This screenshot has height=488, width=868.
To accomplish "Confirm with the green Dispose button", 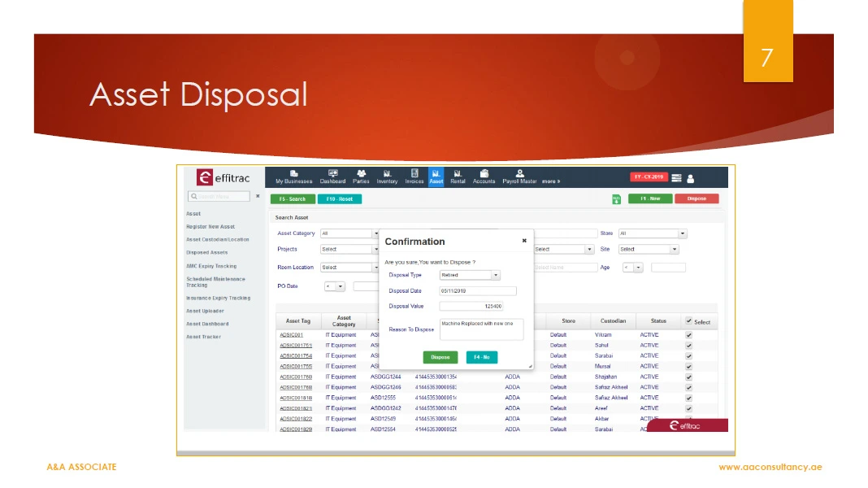I will [x=440, y=357].
